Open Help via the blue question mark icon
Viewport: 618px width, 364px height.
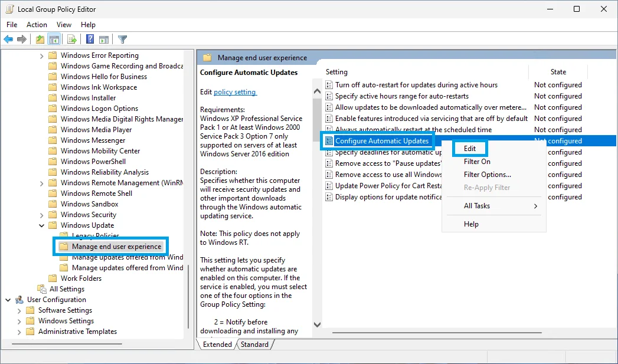[90, 40]
